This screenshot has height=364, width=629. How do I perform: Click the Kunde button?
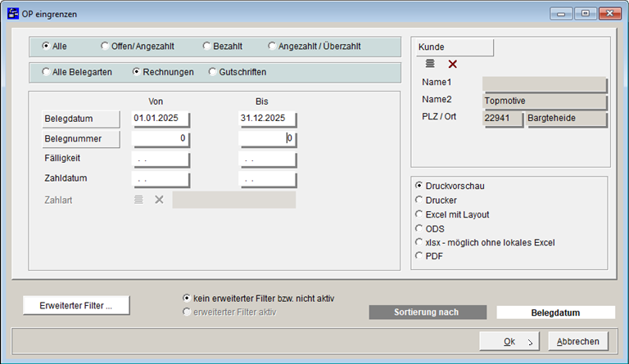[x=455, y=47]
